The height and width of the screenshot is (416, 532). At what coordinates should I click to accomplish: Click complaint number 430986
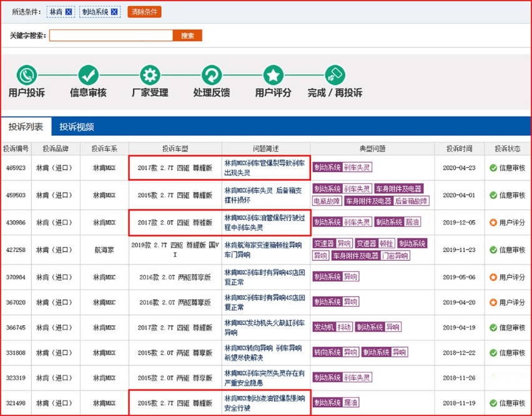pos(16,223)
